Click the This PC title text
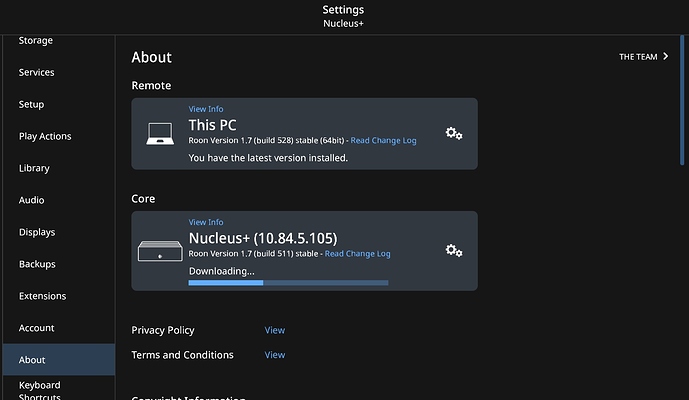Image resolution: width=689 pixels, height=400 pixels. coord(212,125)
